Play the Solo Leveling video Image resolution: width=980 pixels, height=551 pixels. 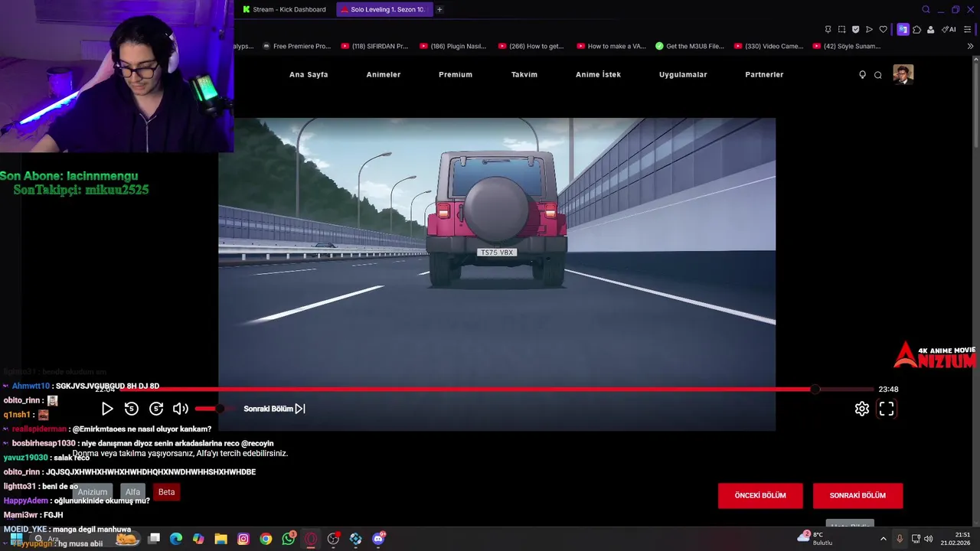coord(107,409)
